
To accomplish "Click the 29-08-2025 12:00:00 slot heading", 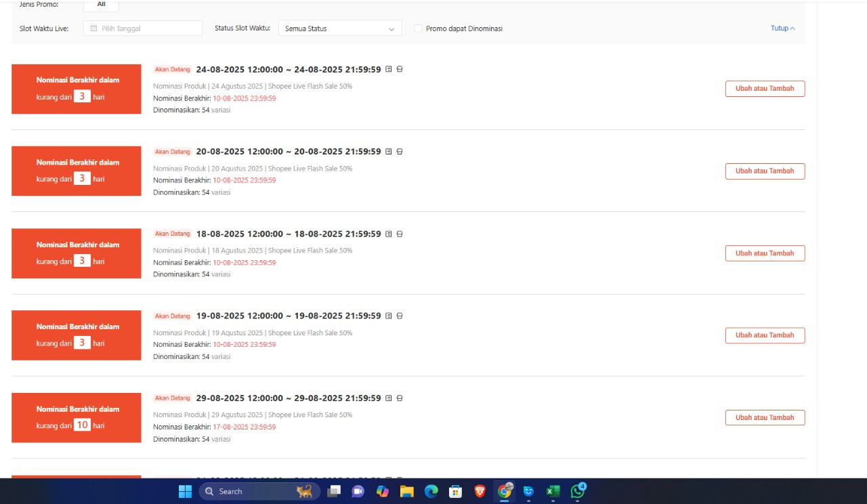I will click(289, 398).
